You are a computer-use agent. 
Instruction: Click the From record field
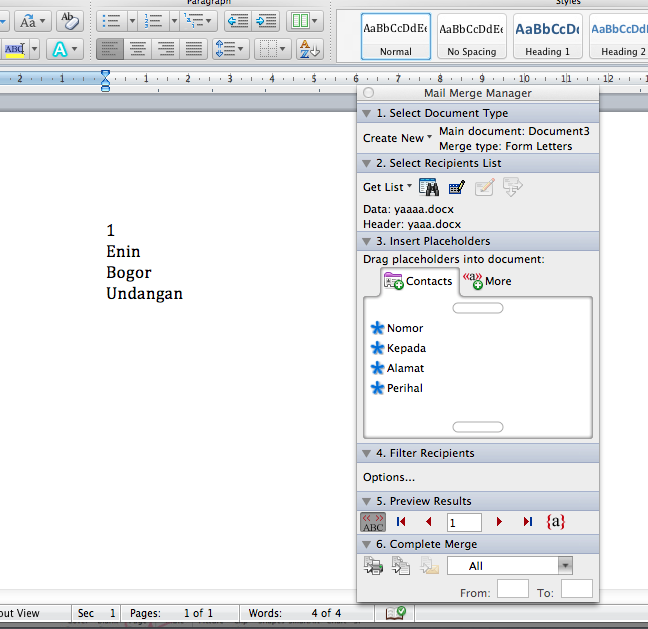[513, 589]
